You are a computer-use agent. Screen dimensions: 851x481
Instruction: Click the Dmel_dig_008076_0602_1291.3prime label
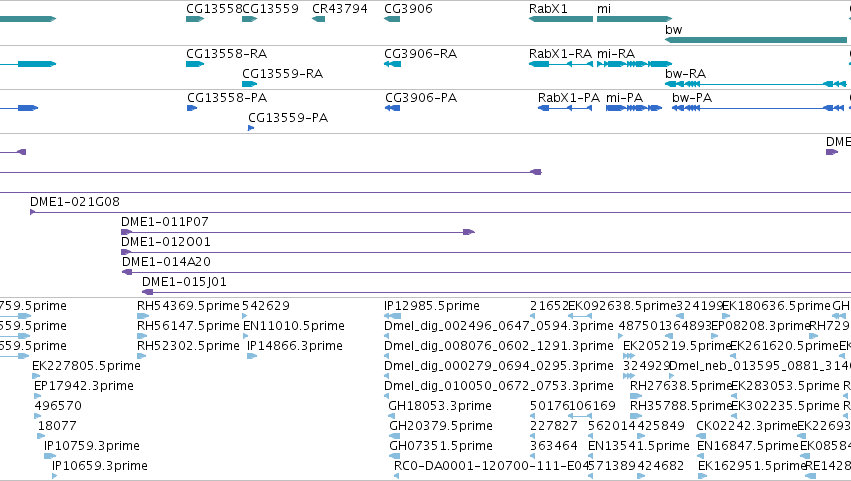(x=499, y=346)
